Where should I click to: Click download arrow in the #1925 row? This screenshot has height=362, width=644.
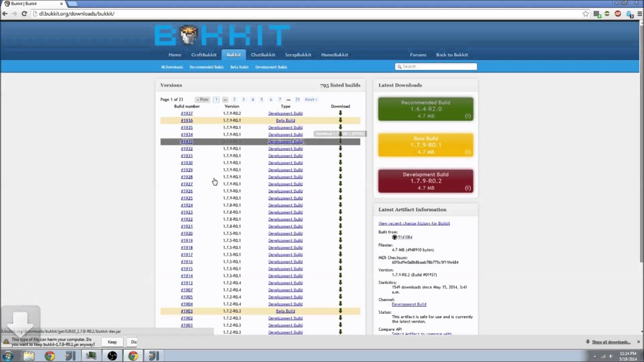340,198
